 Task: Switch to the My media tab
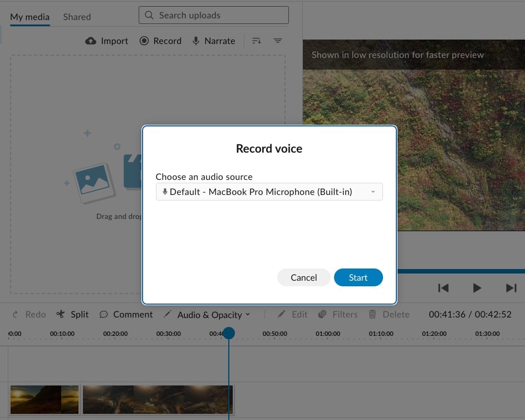click(x=30, y=17)
